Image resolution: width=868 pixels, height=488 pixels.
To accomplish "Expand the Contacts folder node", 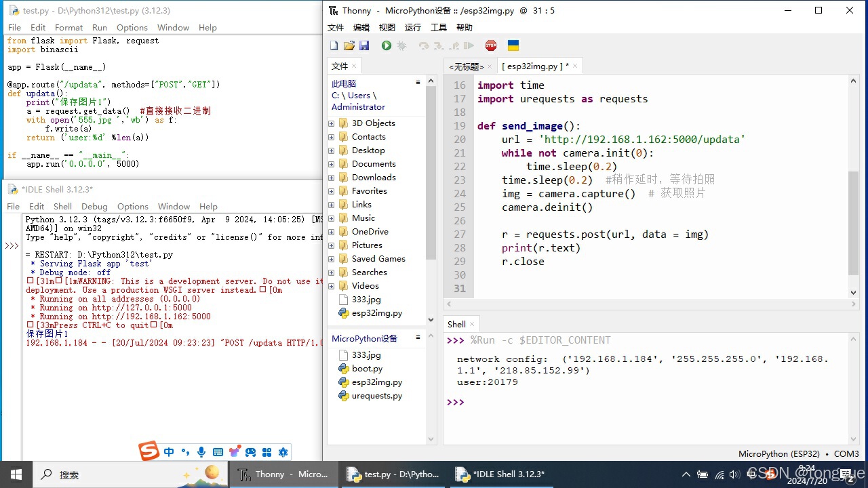I will point(332,137).
